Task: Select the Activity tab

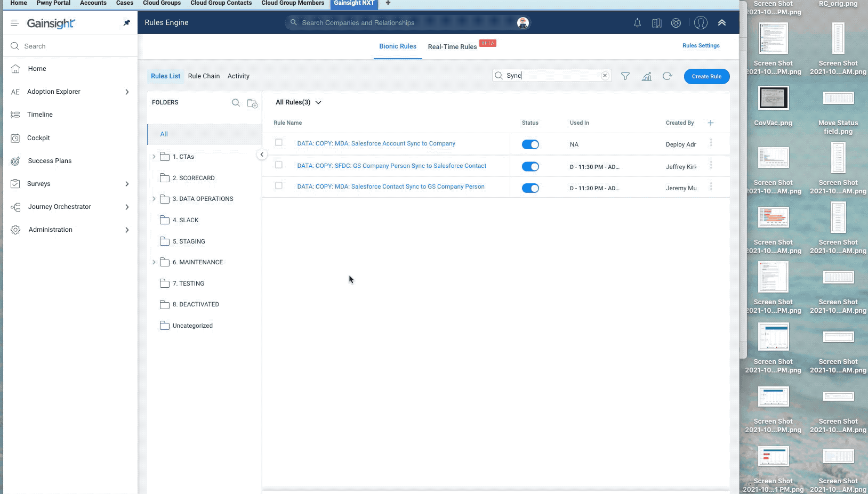Action: (x=238, y=76)
